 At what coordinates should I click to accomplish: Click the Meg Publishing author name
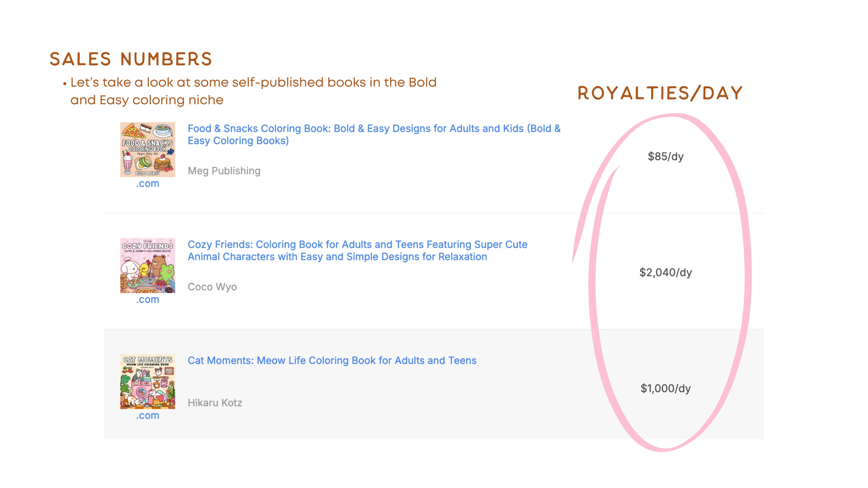(224, 171)
